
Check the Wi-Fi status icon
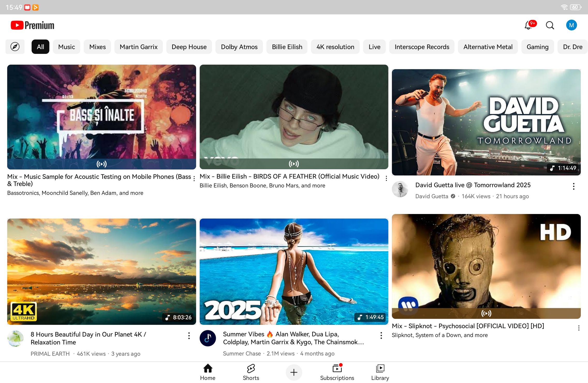click(x=564, y=7)
